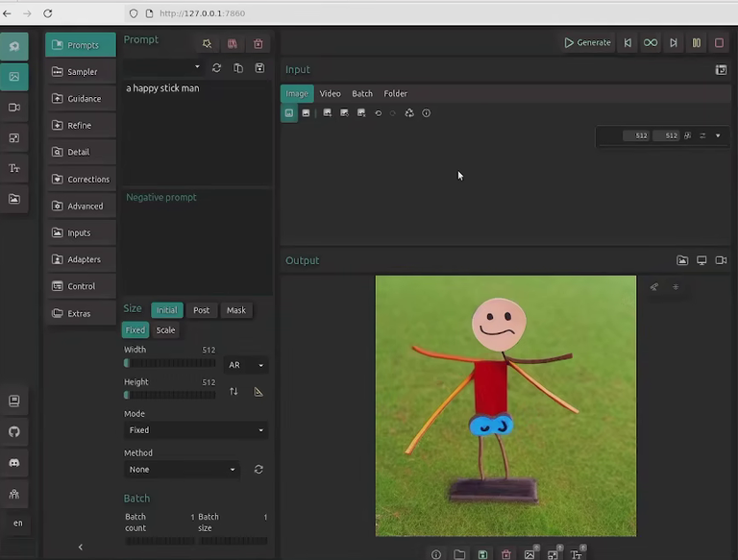738x560 pixels.
Task: Collapse the left panel chevron
Action: pos(81,547)
